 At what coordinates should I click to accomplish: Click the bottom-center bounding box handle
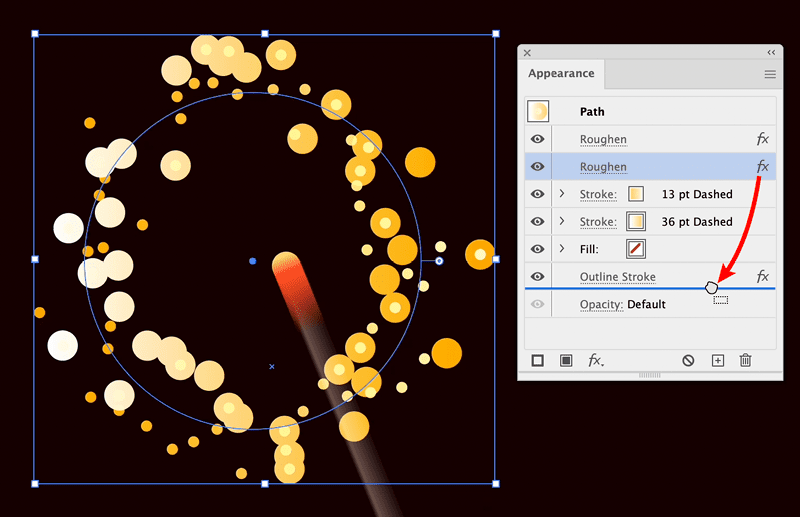click(265, 484)
